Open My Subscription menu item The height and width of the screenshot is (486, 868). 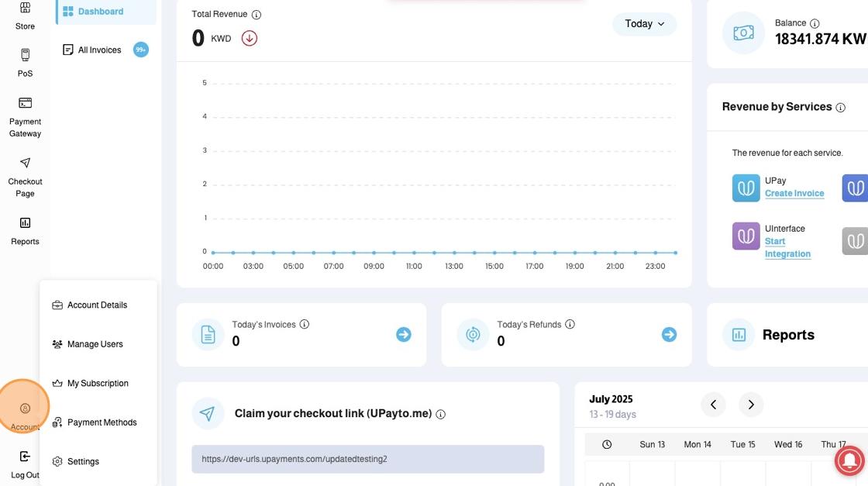click(98, 384)
